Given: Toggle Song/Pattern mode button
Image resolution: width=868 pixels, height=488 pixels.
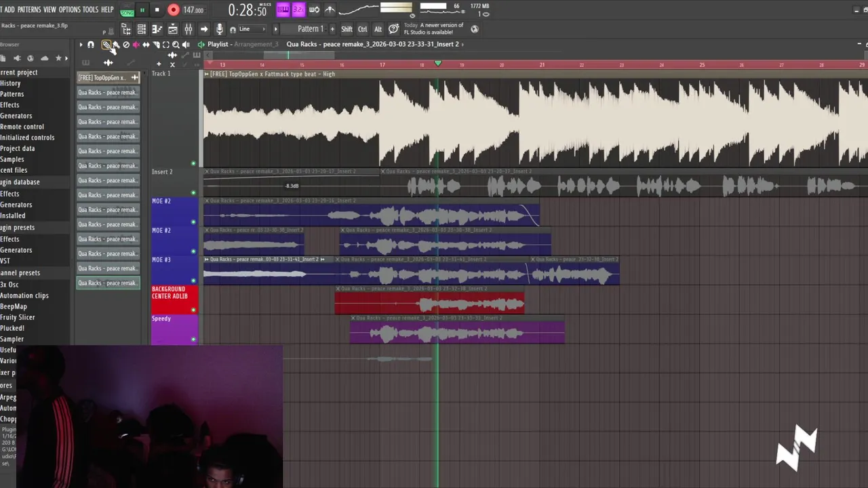Looking at the screenshot, I should [x=127, y=10].
